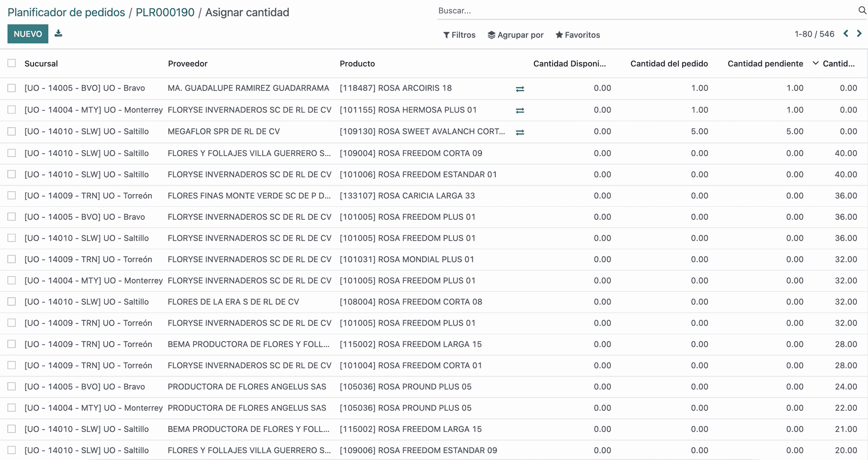This screenshot has width=868, height=460.
Task: Click [133107] ROSA CARICIA LARGA 33 product
Action: click(x=407, y=196)
